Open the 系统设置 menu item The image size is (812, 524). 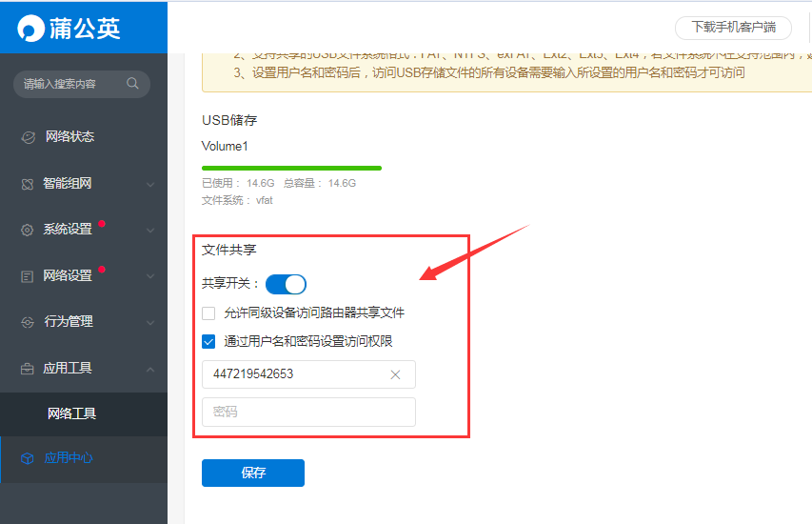pyautogui.click(x=84, y=230)
